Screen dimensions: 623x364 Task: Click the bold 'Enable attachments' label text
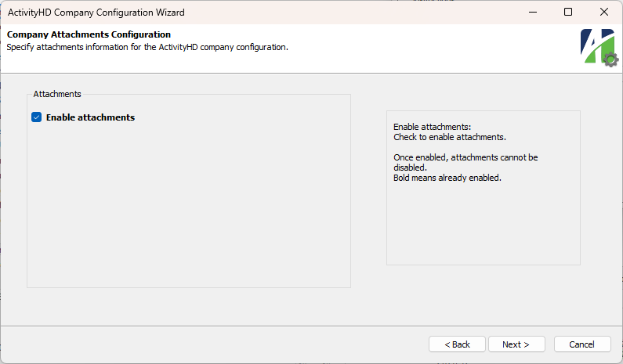tap(90, 117)
